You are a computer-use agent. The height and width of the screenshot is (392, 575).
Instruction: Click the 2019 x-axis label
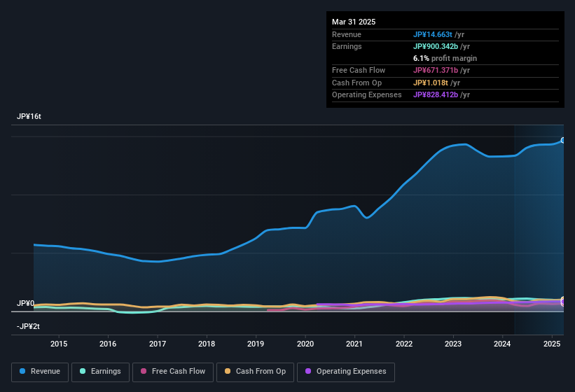pyautogui.click(x=256, y=344)
